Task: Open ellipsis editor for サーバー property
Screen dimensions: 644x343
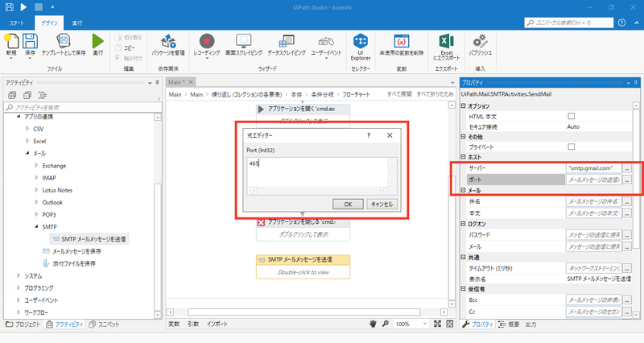Action: click(627, 168)
